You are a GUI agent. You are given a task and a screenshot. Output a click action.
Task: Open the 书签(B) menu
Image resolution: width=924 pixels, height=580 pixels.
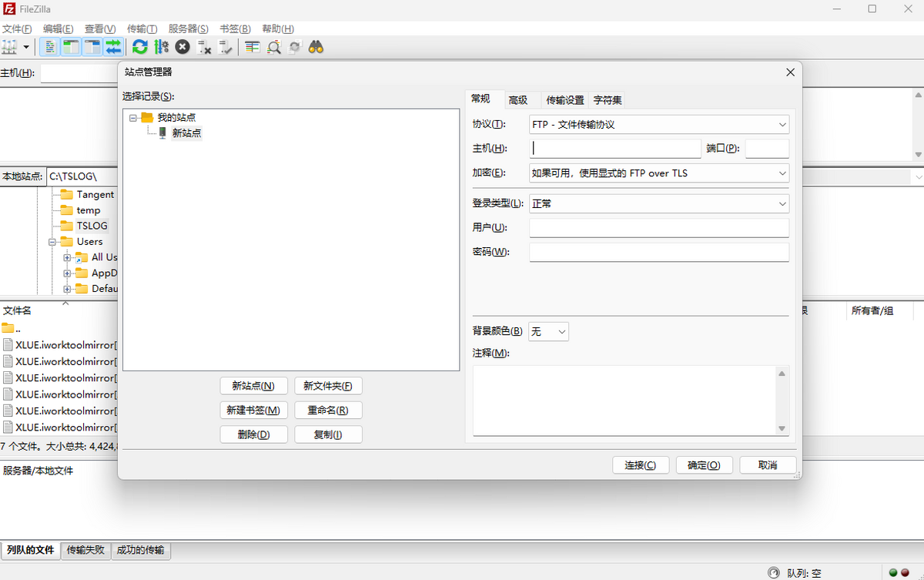tap(236, 28)
